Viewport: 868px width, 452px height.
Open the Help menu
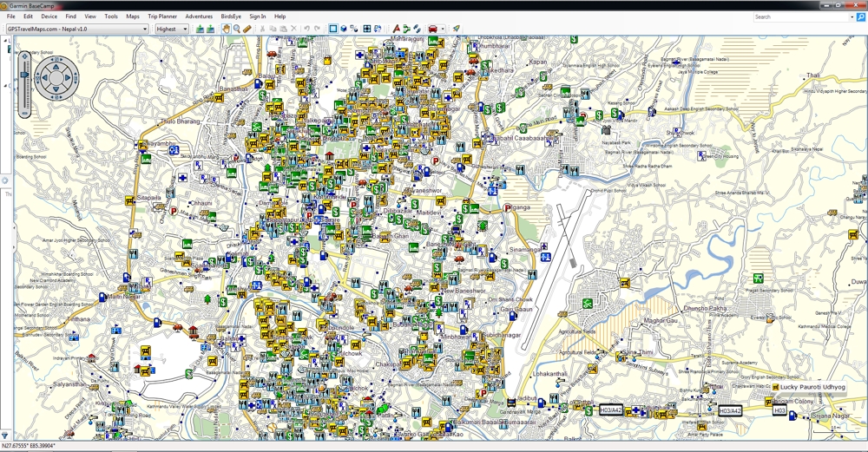point(280,16)
